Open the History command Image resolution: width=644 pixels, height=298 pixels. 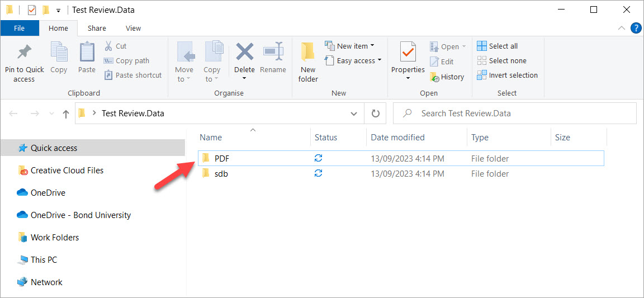(x=447, y=77)
